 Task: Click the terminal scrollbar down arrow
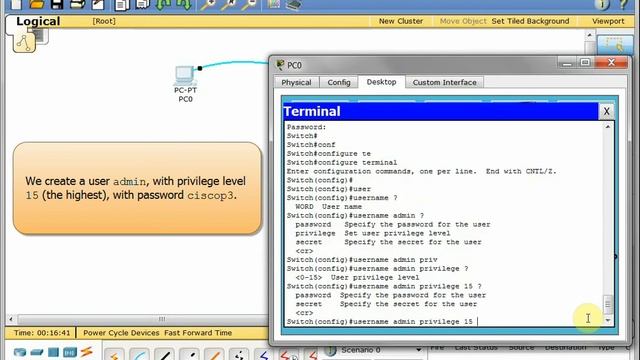tap(608, 320)
